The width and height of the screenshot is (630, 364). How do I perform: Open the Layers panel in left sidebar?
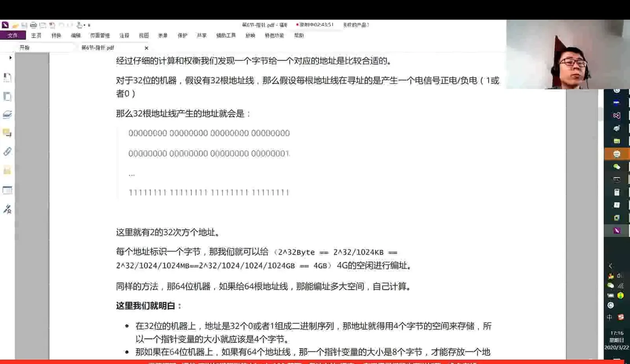click(7, 115)
